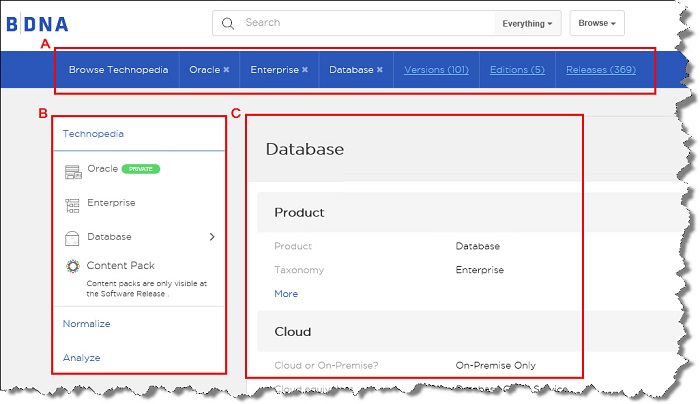Click the Enterprise hierarchy icon
Viewport: 700px width, 404px height.
click(72, 206)
